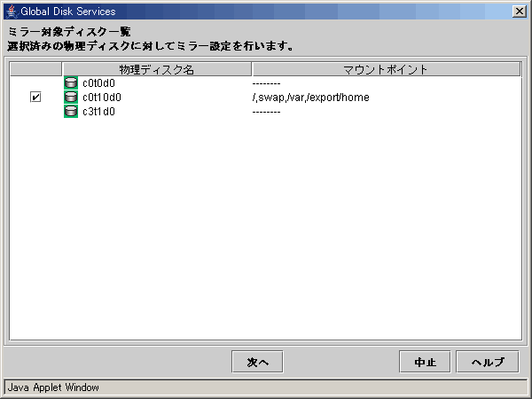Click the 次へ button
This screenshot has height=399, width=532.
pyautogui.click(x=257, y=362)
